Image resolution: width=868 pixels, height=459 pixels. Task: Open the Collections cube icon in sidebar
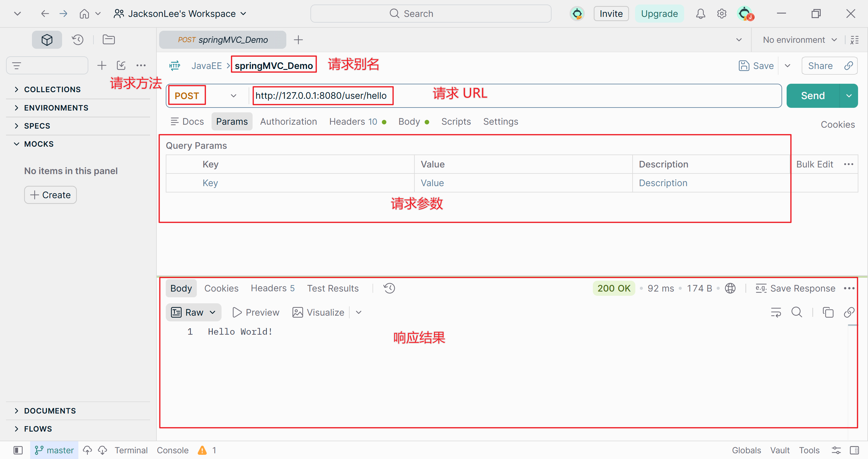point(47,40)
